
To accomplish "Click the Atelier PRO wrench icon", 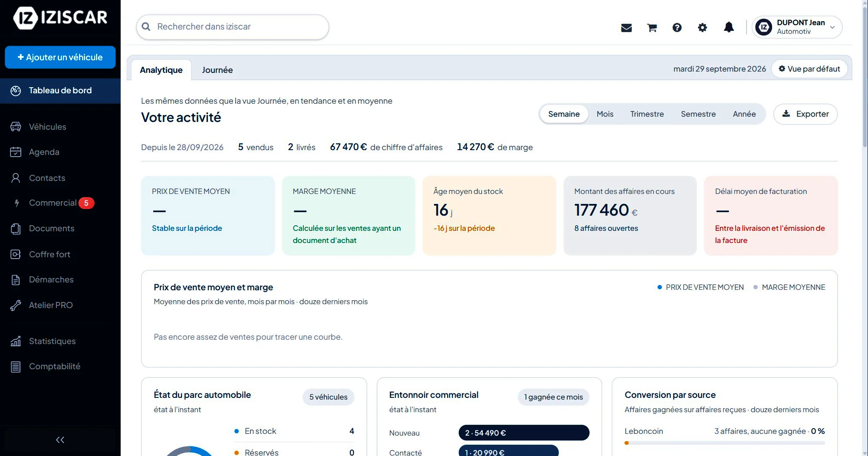I will pyautogui.click(x=16, y=305).
